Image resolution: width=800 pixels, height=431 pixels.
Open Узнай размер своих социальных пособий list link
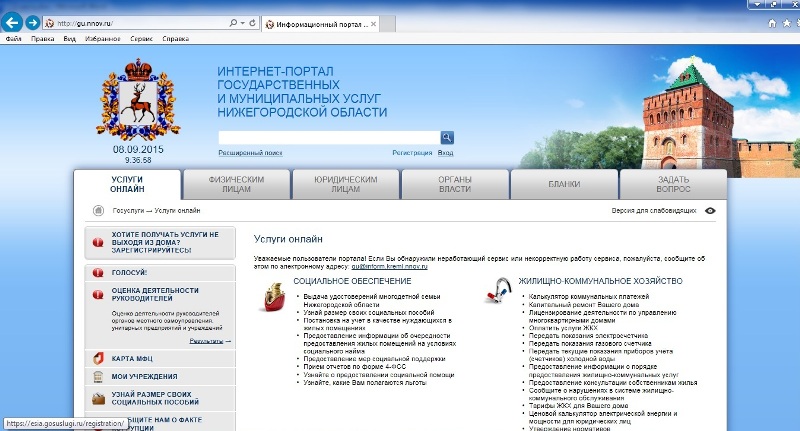pyautogui.click(x=368, y=313)
